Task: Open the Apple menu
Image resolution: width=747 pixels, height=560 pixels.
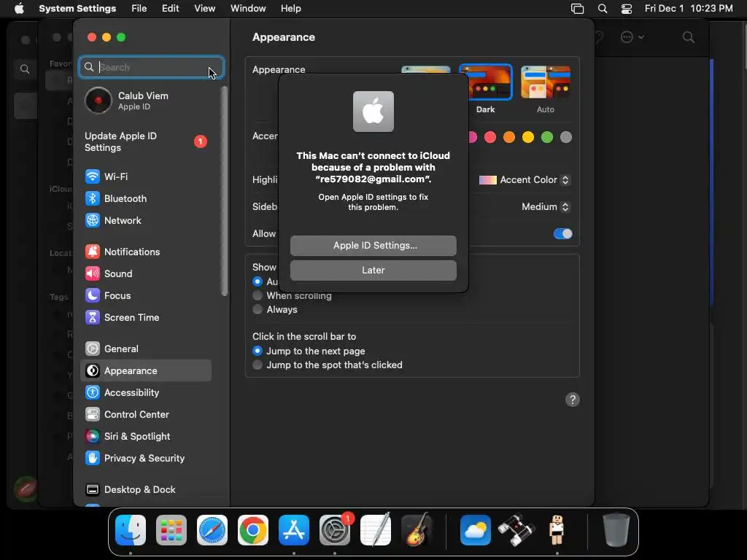Action: (19, 9)
